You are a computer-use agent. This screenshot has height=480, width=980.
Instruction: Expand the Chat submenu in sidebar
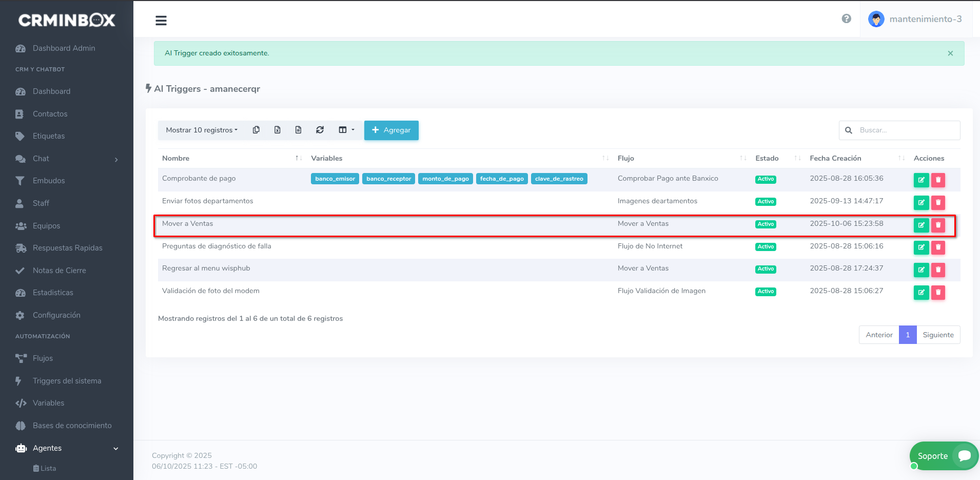pos(67,159)
